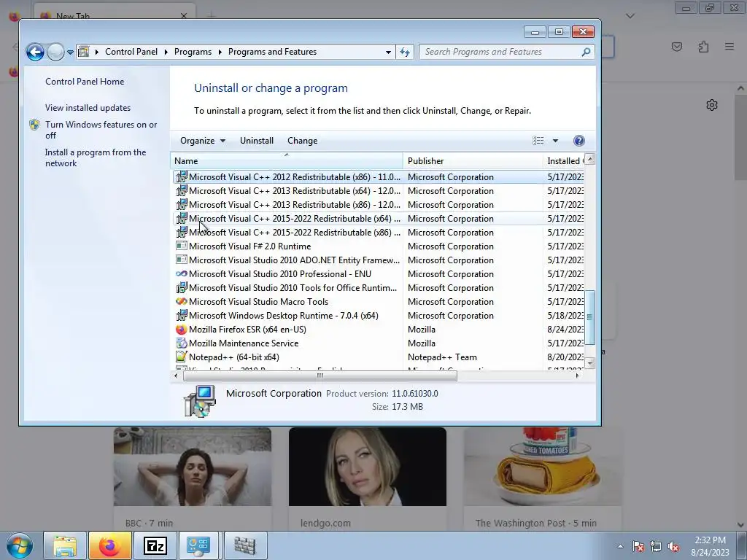This screenshot has width=747, height=560.
Task: Click the Refresh button in address bar
Action: click(x=405, y=52)
